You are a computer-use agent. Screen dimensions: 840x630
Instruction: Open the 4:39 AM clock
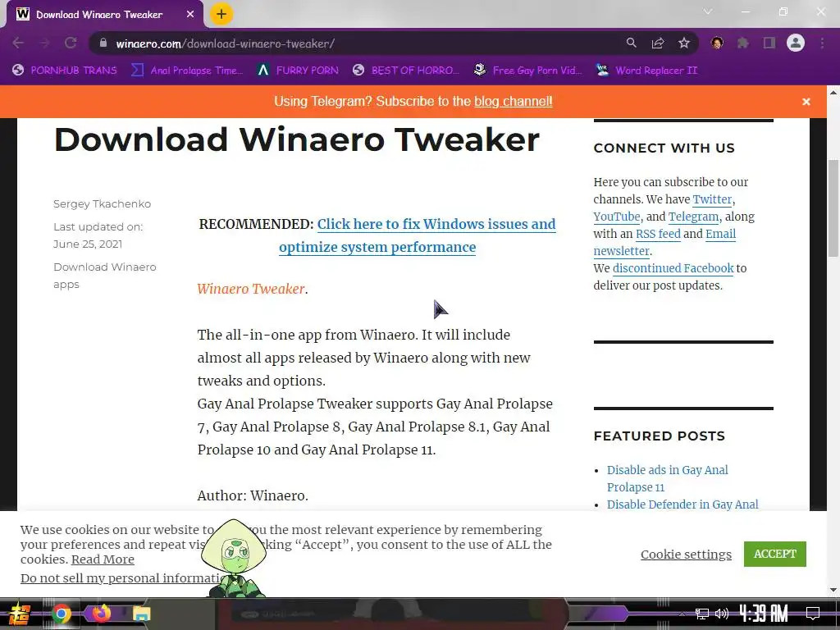pos(764,614)
